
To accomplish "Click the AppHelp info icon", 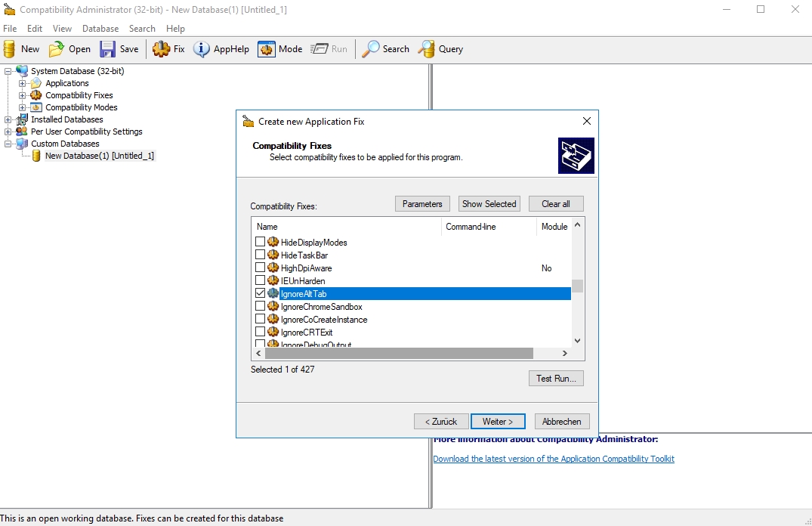I will 202,49.
